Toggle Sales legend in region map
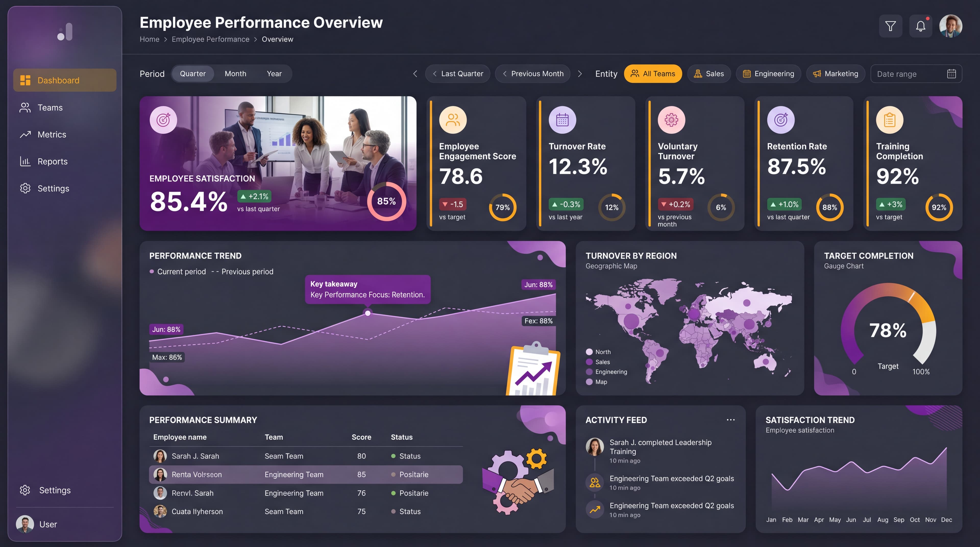The width and height of the screenshot is (980, 547). pyautogui.click(x=598, y=362)
